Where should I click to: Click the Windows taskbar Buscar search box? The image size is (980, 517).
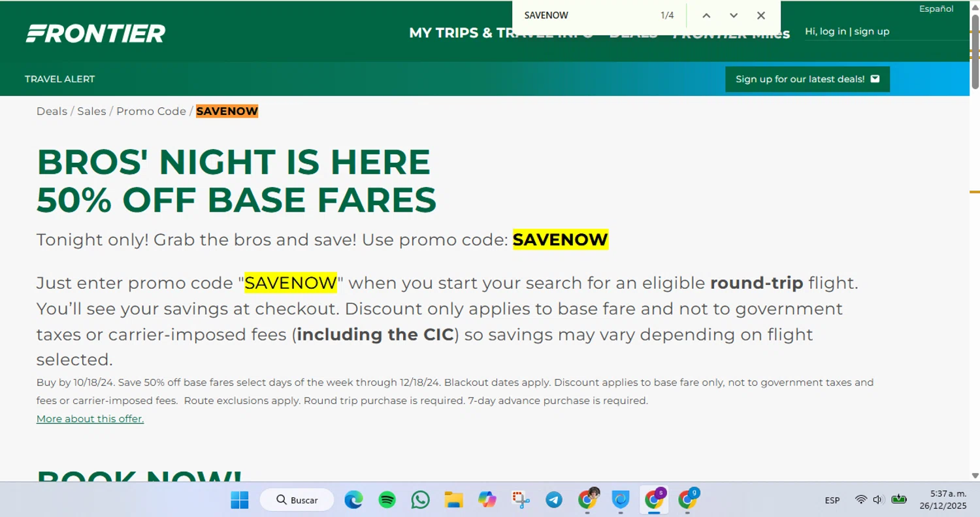pyautogui.click(x=297, y=500)
